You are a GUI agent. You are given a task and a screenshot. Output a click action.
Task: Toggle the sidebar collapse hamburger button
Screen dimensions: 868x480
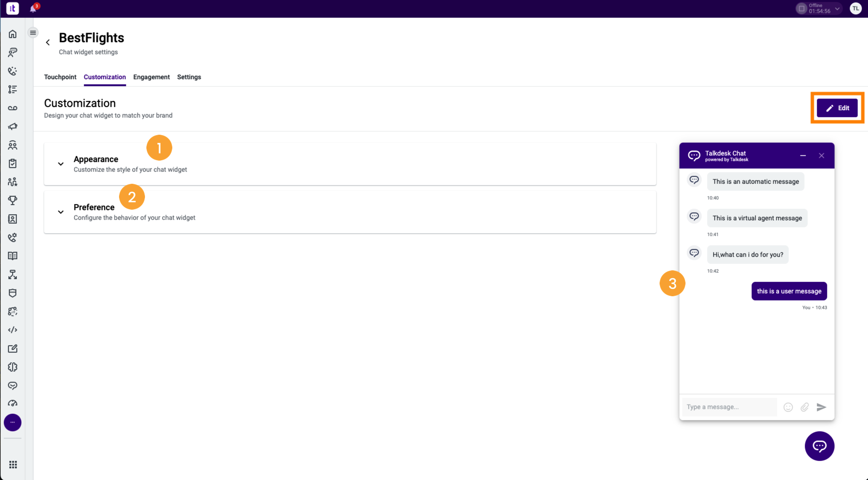point(33,32)
